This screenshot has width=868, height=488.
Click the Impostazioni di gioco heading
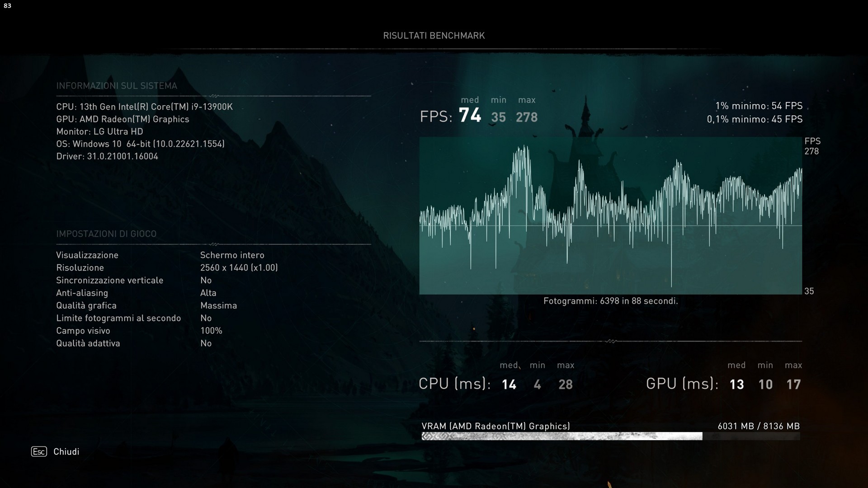pyautogui.click(x=106, y=234)
